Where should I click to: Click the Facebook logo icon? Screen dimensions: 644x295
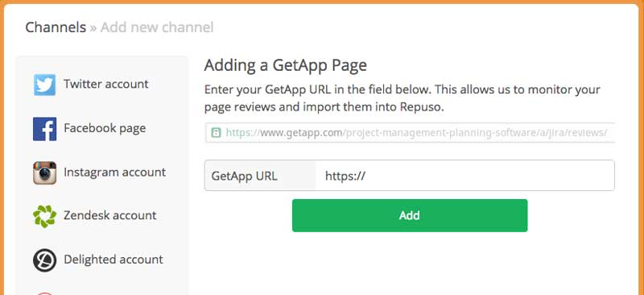[x=45, y=129]
